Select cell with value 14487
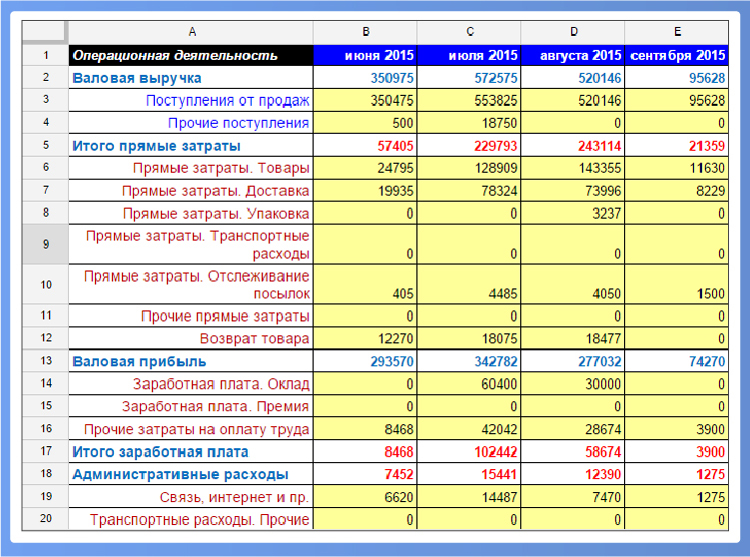The image size is (750, 557). (469, 497)
